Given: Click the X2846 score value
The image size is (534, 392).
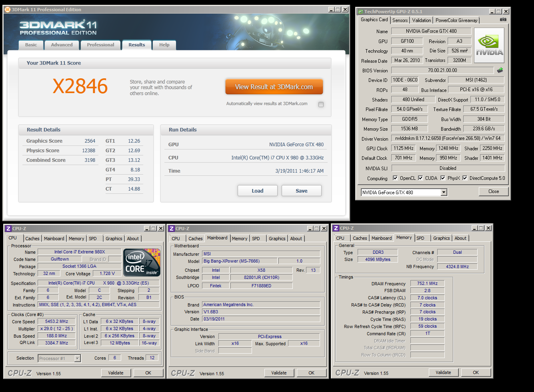Looking at the screenshot, I should pyautogui.click(x=80, y=86).
